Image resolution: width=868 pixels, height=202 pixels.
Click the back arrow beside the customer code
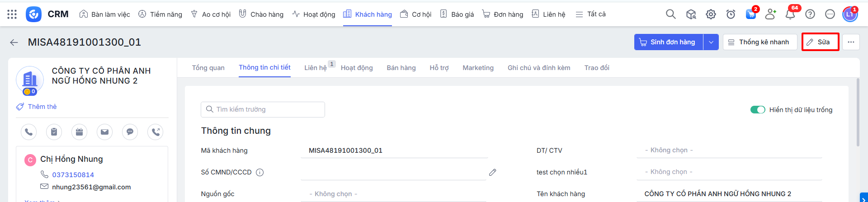[x=14, y=42]
